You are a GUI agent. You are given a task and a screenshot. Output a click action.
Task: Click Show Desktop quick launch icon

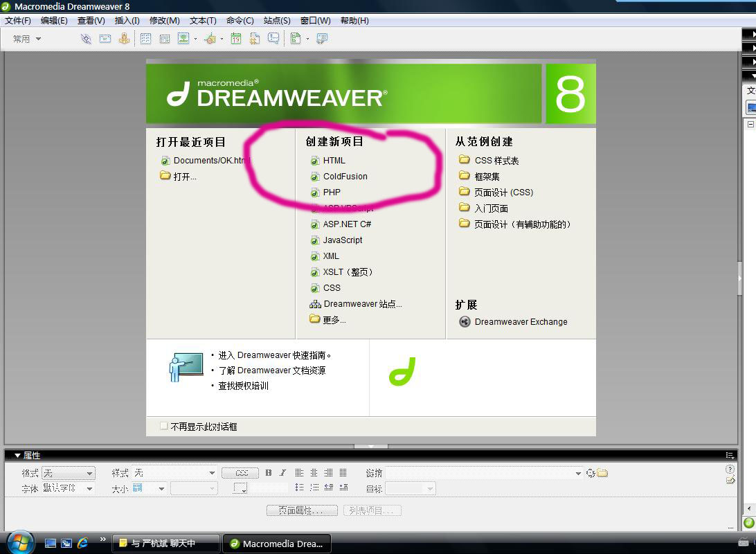click(50, 544)
